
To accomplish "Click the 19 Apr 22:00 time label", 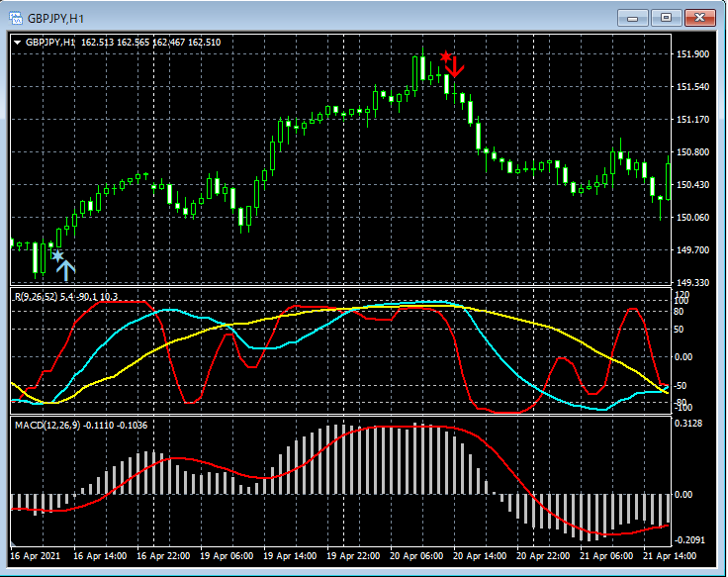I will click(x=353, y=555).
